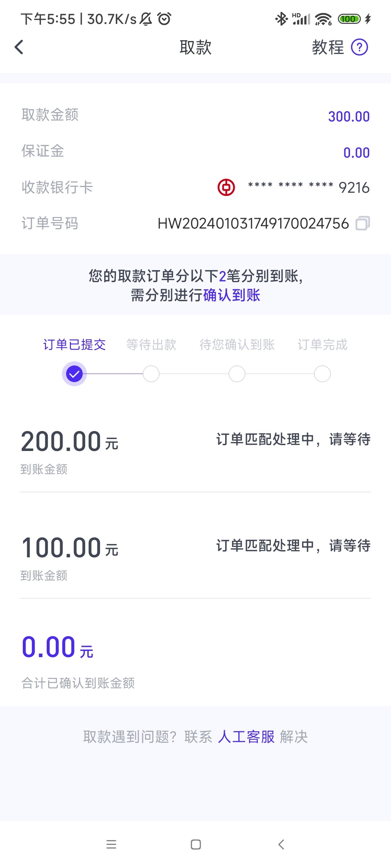Tap the 订单完成 progress step circle
Screen dimensions: 391x868
(322, 374)
